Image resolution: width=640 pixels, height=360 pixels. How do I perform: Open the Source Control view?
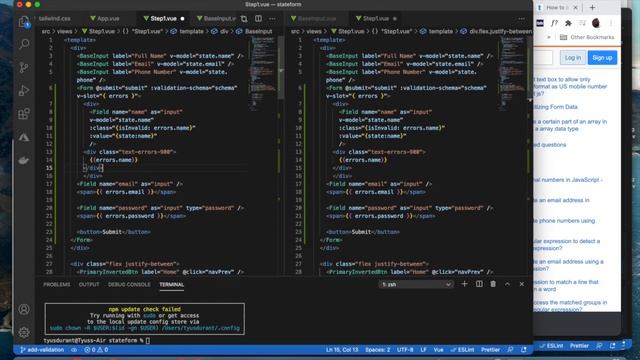pyautogui.click(x=24, y=67)
